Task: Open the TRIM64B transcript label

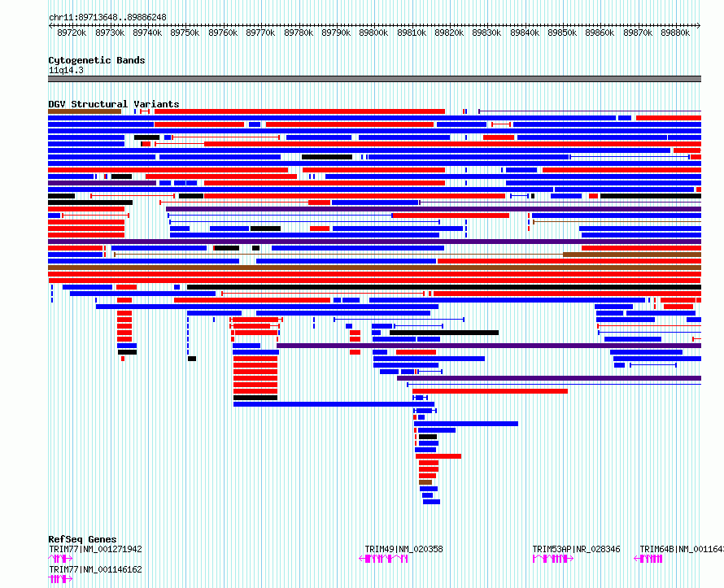Action: pyautogui.click(x=682, y=549)
